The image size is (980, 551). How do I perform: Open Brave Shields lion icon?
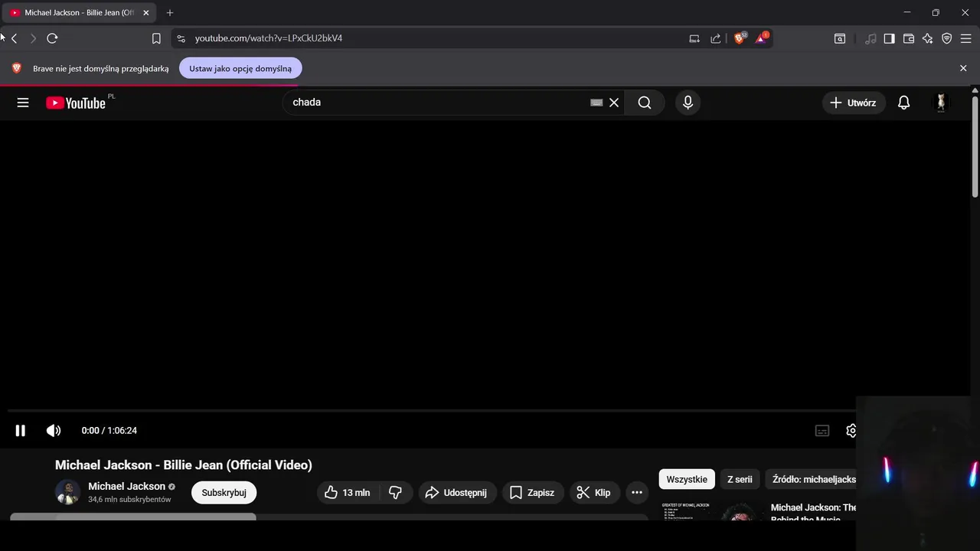pos(740,37)
